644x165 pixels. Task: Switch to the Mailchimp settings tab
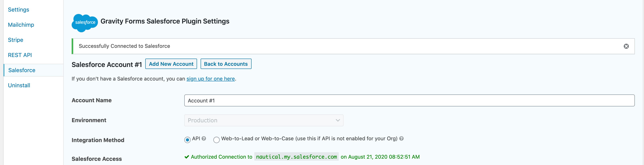pyautogui.click(x=21, y=25)
